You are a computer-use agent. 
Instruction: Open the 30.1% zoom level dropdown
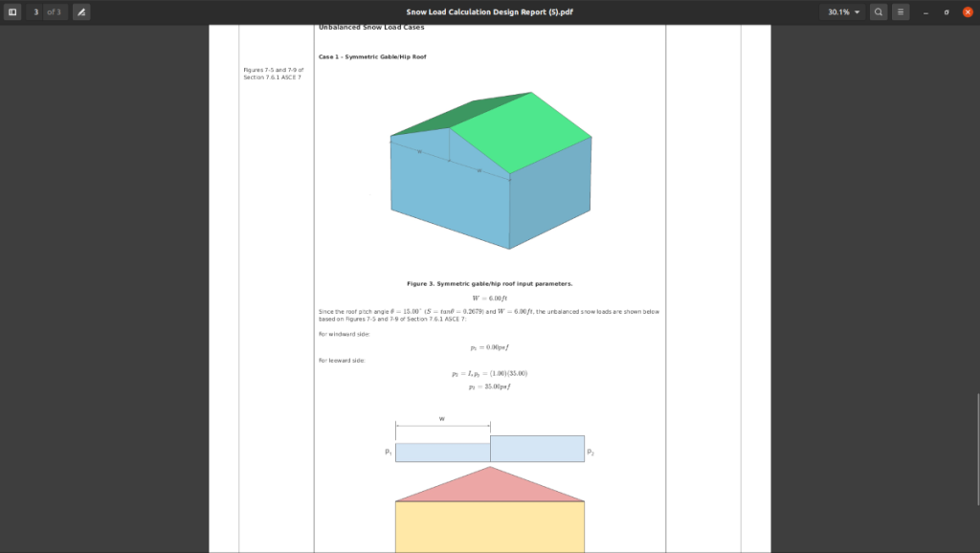point(843,11)
